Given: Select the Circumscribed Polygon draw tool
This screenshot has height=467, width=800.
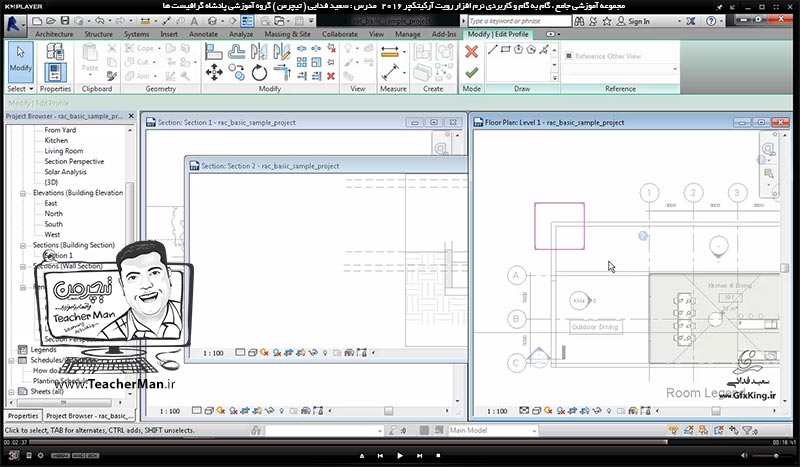Looking at the screenshot, I should [x=531, y=50].
